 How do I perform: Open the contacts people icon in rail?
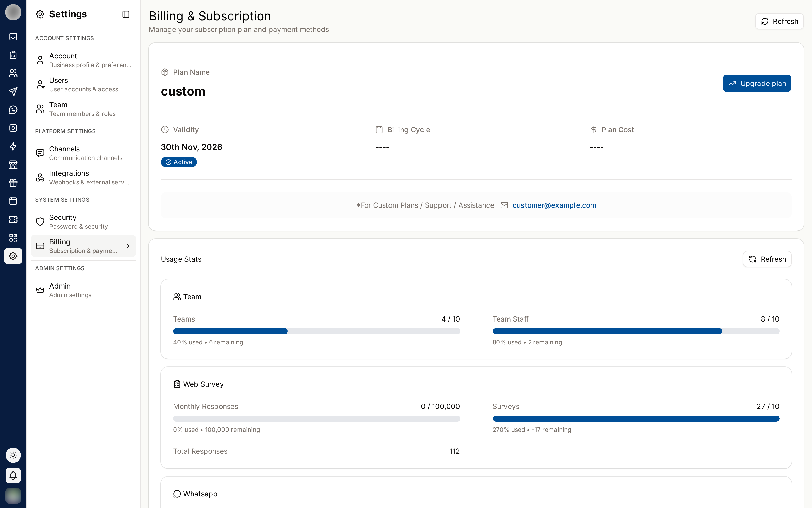13,73
